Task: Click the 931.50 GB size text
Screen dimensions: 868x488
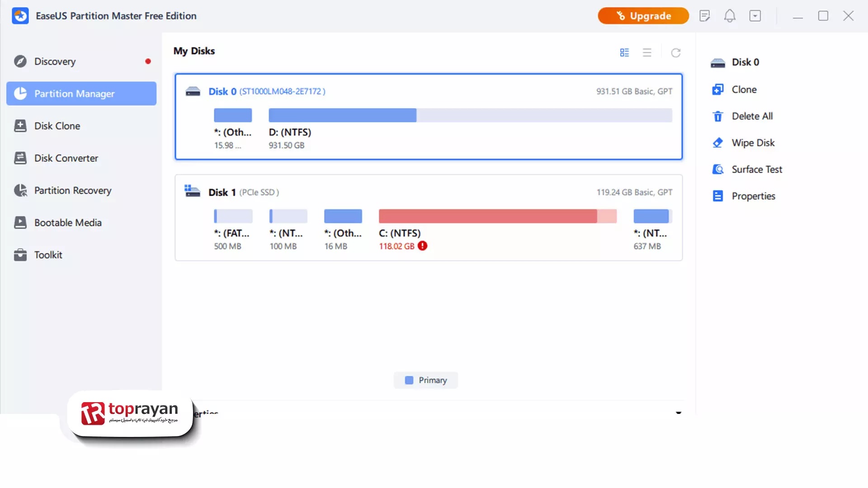Action: point(287,145)
